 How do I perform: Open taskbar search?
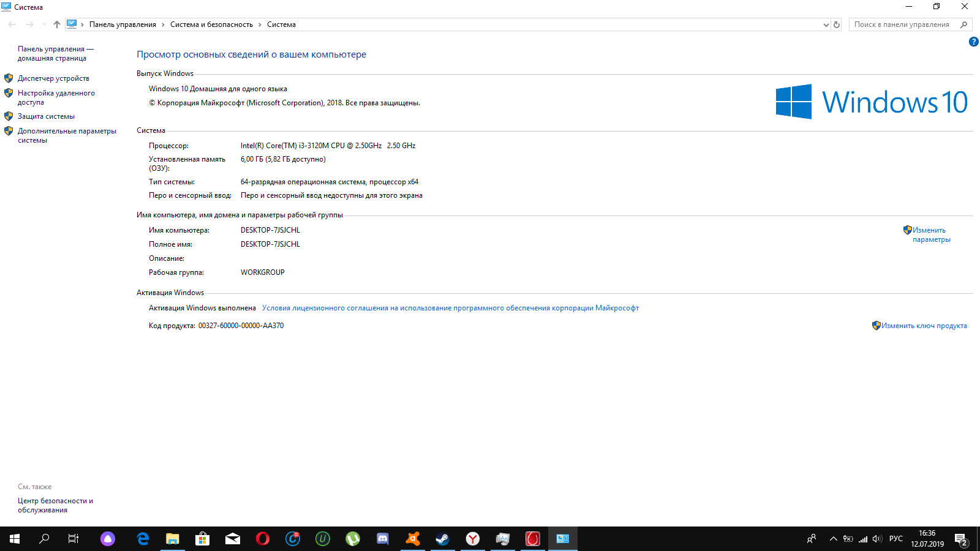click(x=44, y=539)
